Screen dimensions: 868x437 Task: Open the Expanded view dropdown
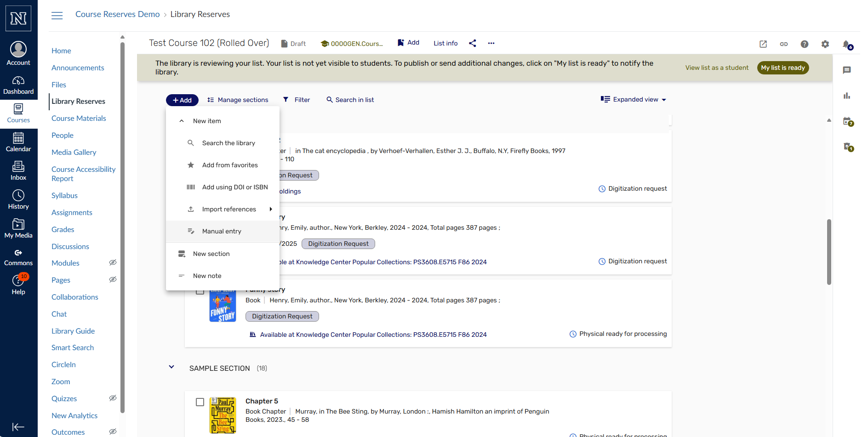pos(634,100)
